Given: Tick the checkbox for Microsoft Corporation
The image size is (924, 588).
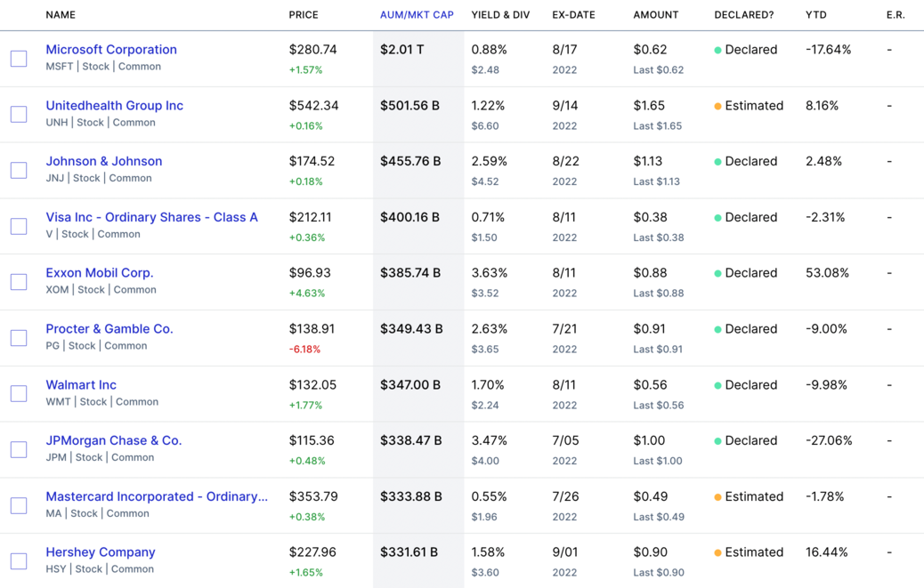Looking at the screenshot, I should pyautogui.click(x=19, y=59).
